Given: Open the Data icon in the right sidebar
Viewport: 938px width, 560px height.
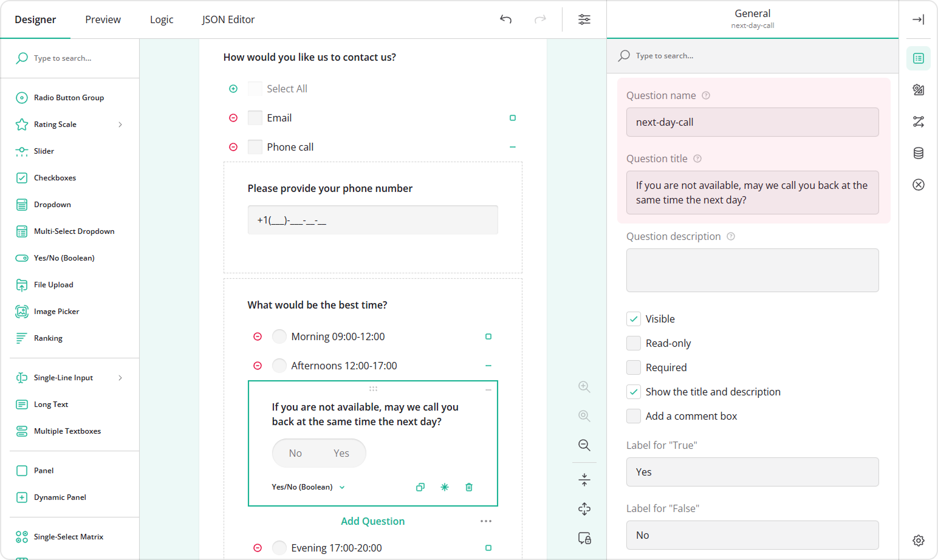Looking at the screenshot, I should pyautogui.click(x=918, y=152).
